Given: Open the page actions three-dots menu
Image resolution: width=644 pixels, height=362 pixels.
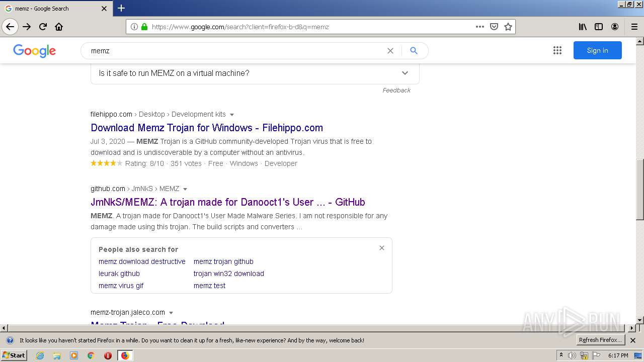Looking at the screenshot, I should (480, 27).
